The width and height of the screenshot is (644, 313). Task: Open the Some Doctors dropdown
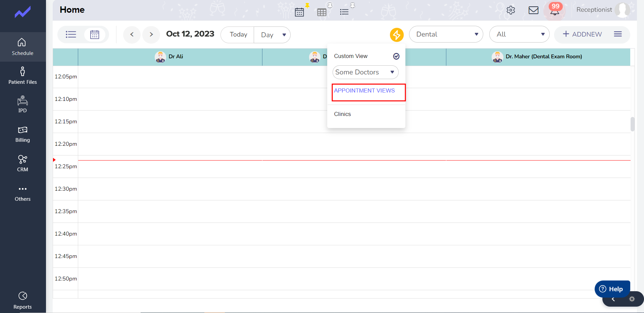[365, 72]
